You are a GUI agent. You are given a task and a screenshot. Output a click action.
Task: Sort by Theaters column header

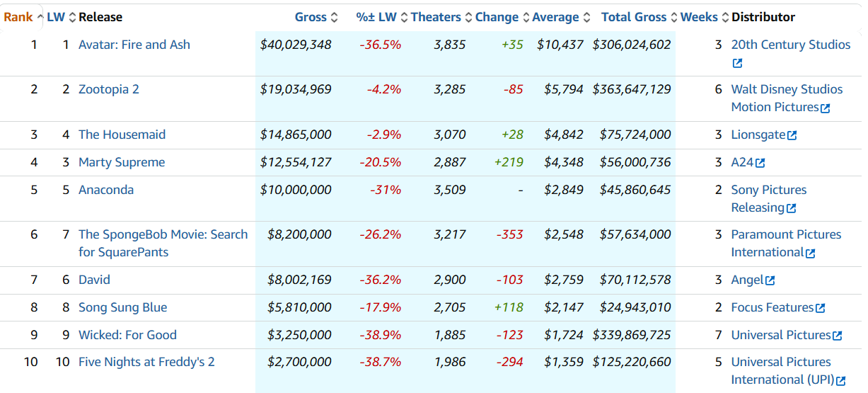(436, 17)
